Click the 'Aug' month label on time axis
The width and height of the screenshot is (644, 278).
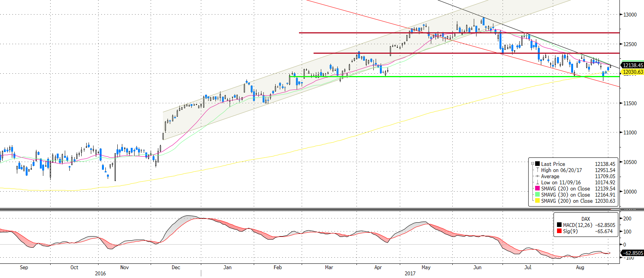coord(580,267)
